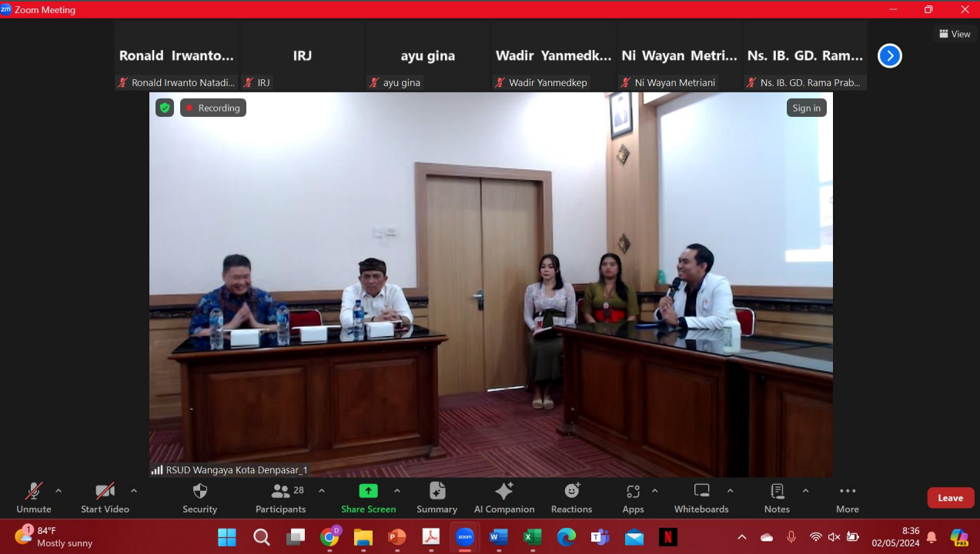Open Whiteboards tool
The height and width of the screenshot is (554, 980).
[x=701, y=492]
